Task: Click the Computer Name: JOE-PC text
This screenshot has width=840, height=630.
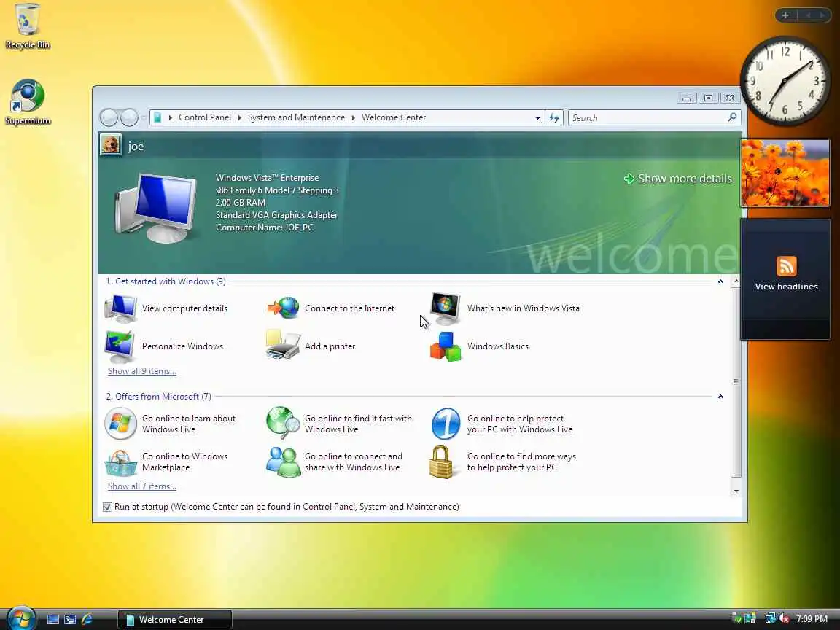Action: tap(265, 227)
